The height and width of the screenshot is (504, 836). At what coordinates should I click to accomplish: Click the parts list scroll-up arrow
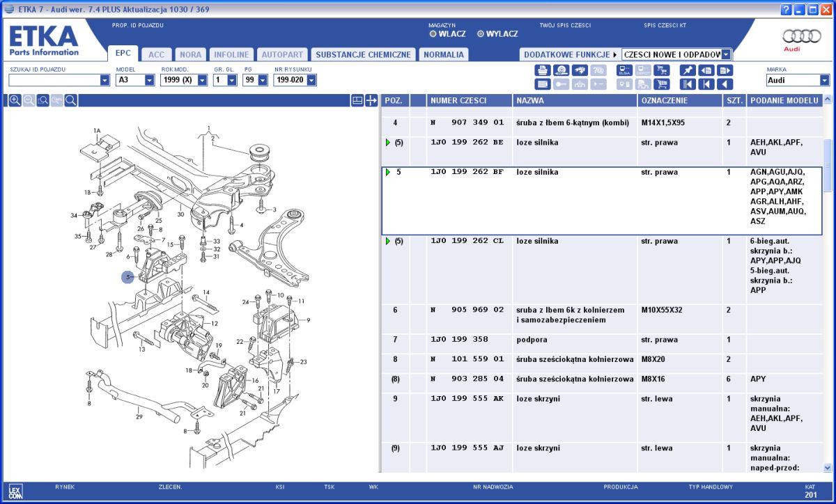[x=828, y=101]
